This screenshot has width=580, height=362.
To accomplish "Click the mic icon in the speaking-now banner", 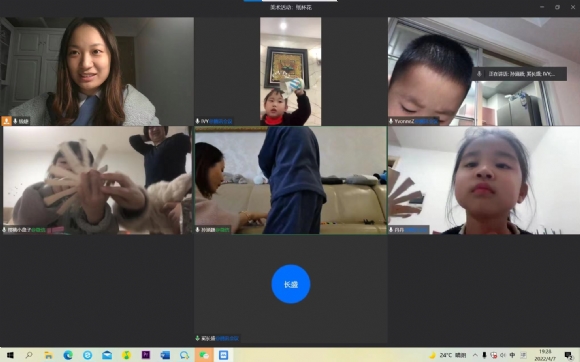I will (479, 74).
